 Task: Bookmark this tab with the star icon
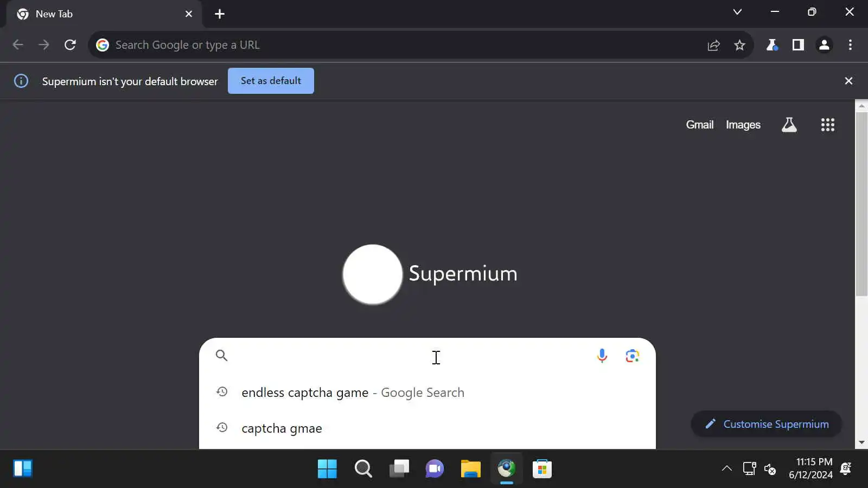tap(739, 45)
